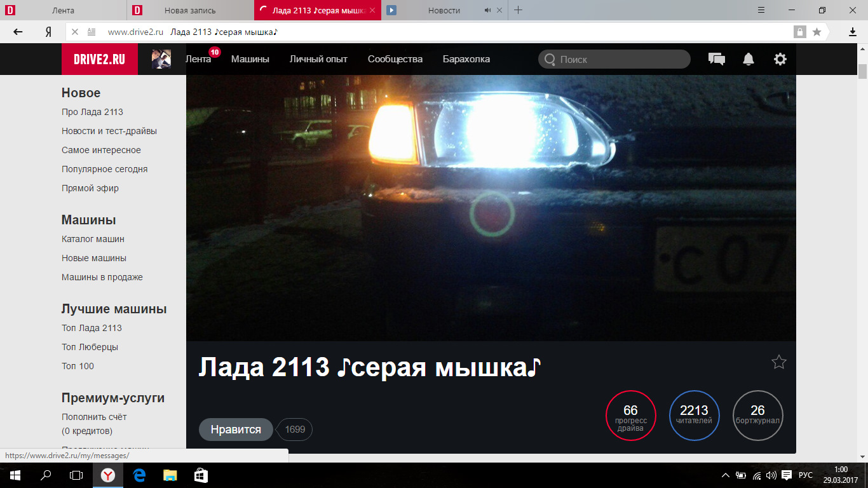This screenshot has height=488, width=868.
Task: Open the DRIVE2 settings gear
Action: (x=780, y=58)
